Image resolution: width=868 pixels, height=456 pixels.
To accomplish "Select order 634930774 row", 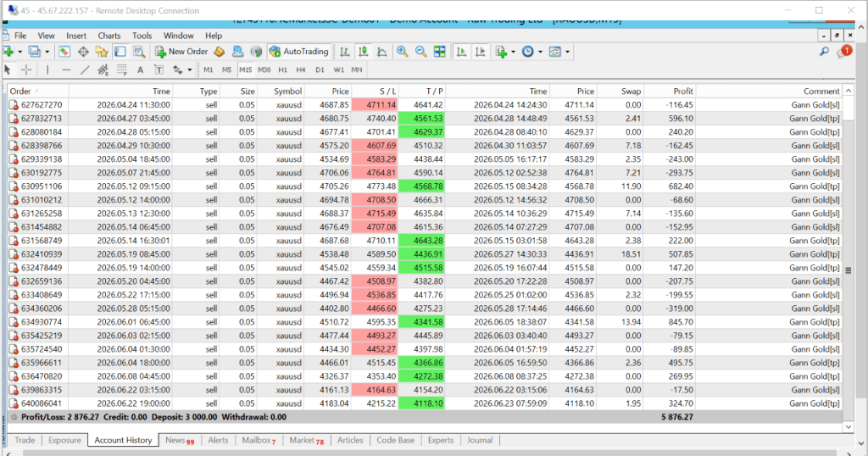I will [x=425, y=322].
